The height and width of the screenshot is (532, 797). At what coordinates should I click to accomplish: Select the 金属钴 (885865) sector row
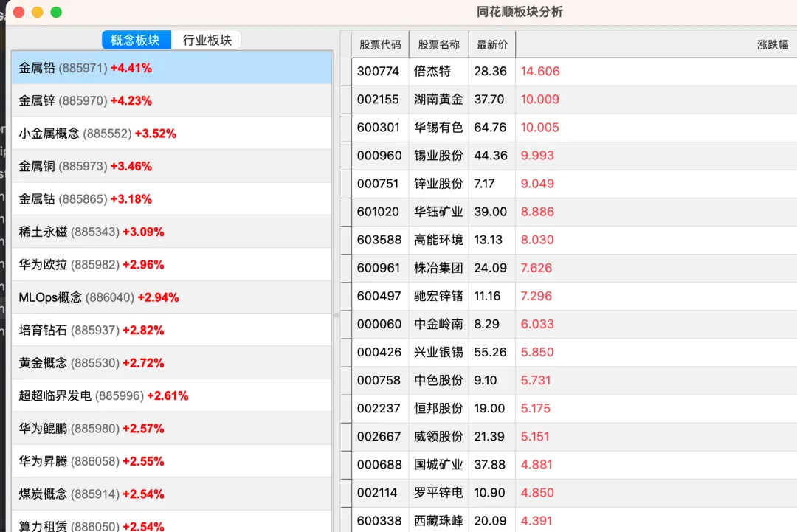click(172, 198)
